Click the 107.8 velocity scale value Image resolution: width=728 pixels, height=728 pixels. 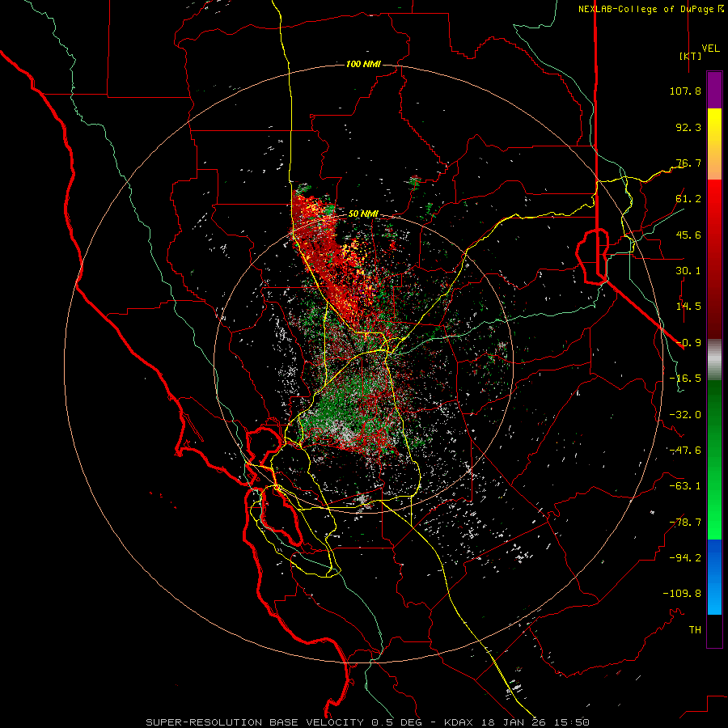(x=685, y=91)
